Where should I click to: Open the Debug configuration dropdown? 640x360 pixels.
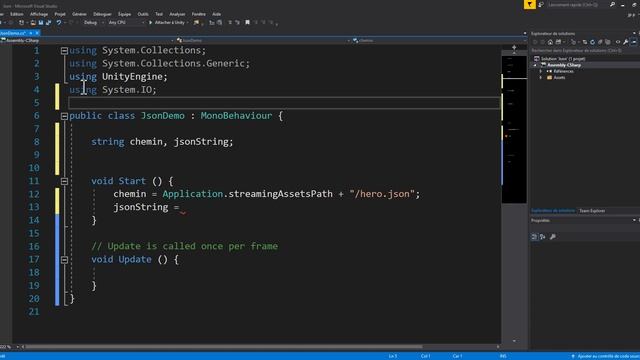[x=93, y=22]
